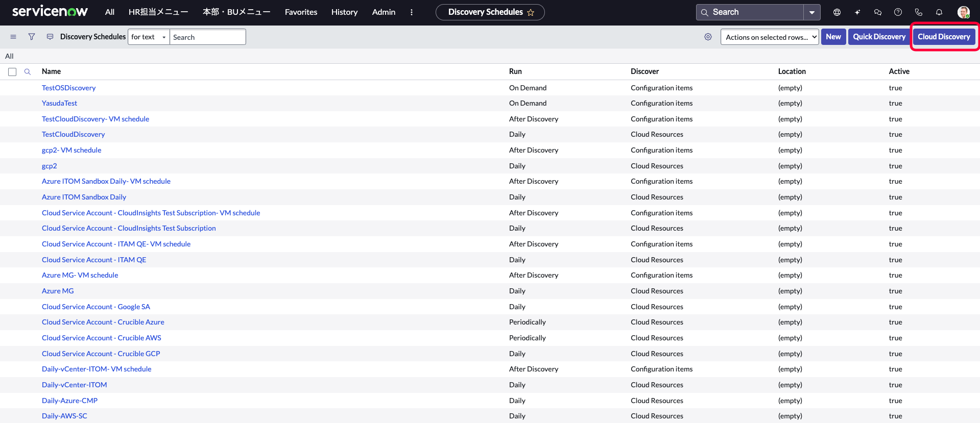Open the chat conversations icon
Viewport: 980px width, 423px height.
click(x=878, y=12)
